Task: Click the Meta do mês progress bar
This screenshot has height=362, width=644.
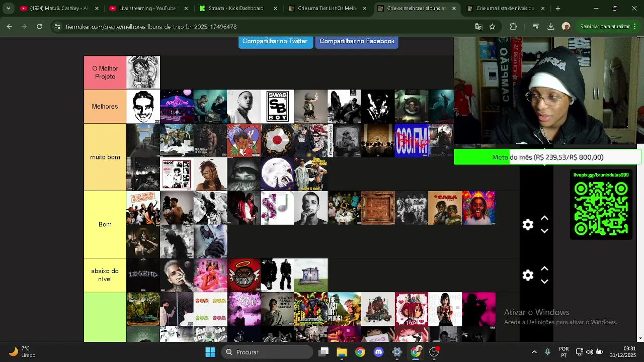Action: 547,157
